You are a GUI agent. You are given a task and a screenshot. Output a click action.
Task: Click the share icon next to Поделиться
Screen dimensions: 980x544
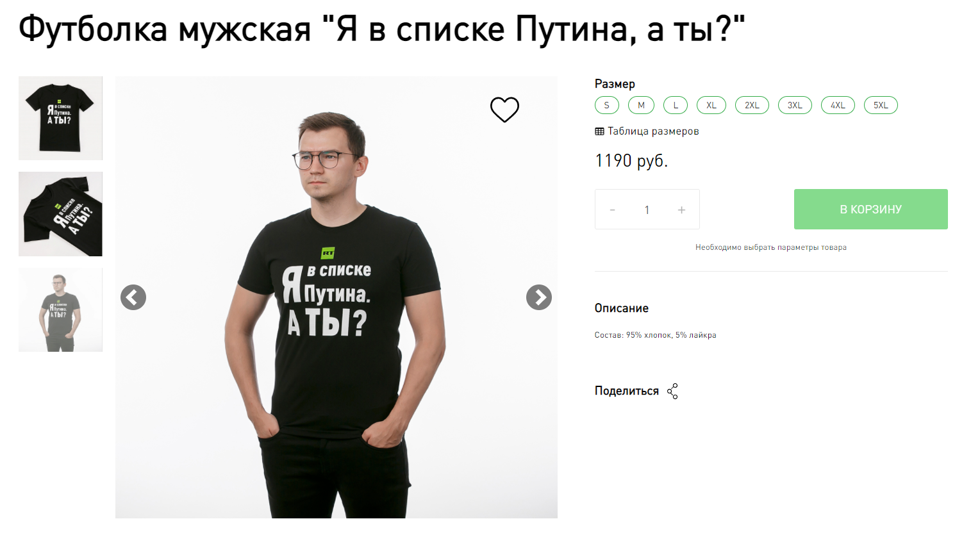672,392
